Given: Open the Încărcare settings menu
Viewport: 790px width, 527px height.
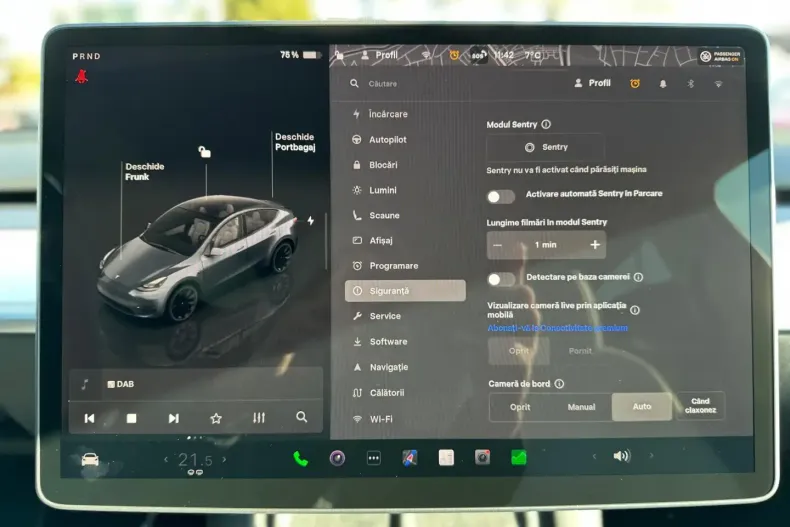Looking at the screenshot, I should pos(380,114).
